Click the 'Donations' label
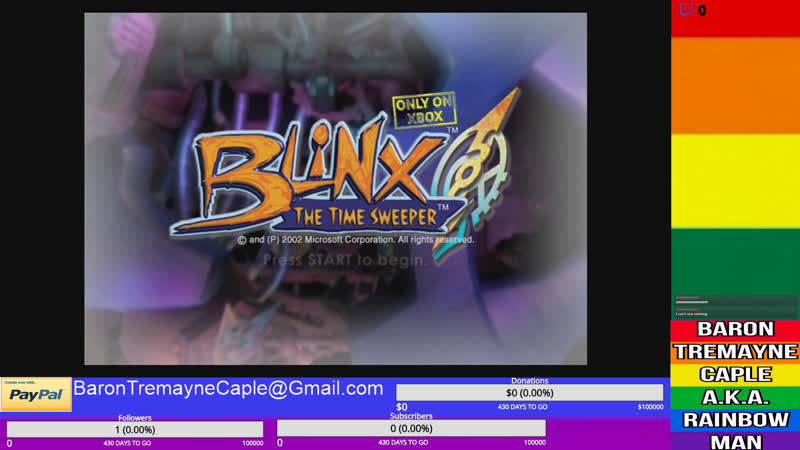Viewport: 800px width, 450px height. (530, 381)
